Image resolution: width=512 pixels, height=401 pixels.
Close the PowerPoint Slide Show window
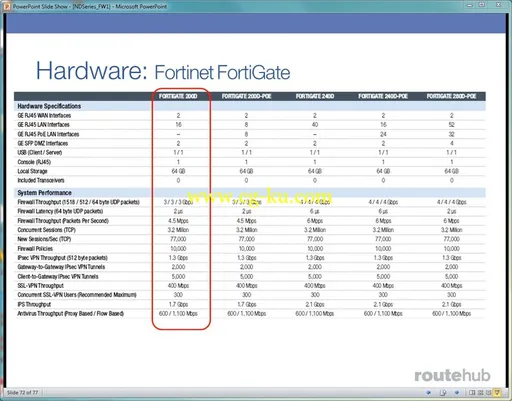(499, 5)
